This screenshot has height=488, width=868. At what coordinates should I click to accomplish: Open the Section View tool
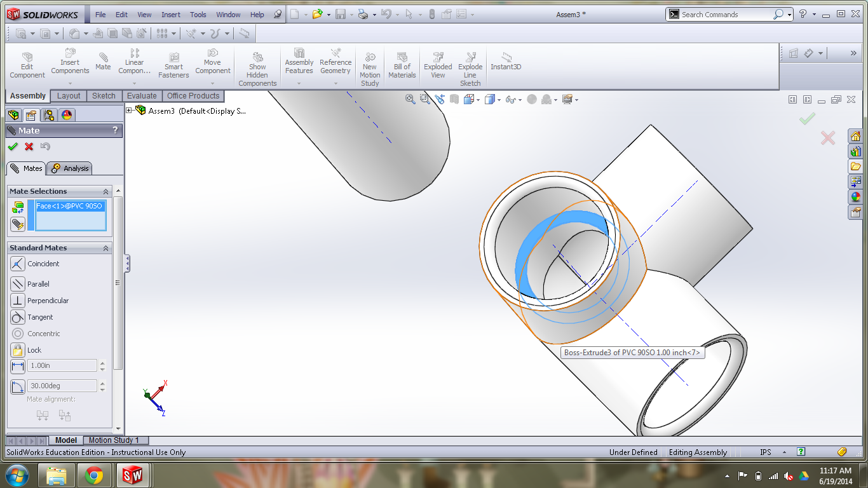[454, 99]
